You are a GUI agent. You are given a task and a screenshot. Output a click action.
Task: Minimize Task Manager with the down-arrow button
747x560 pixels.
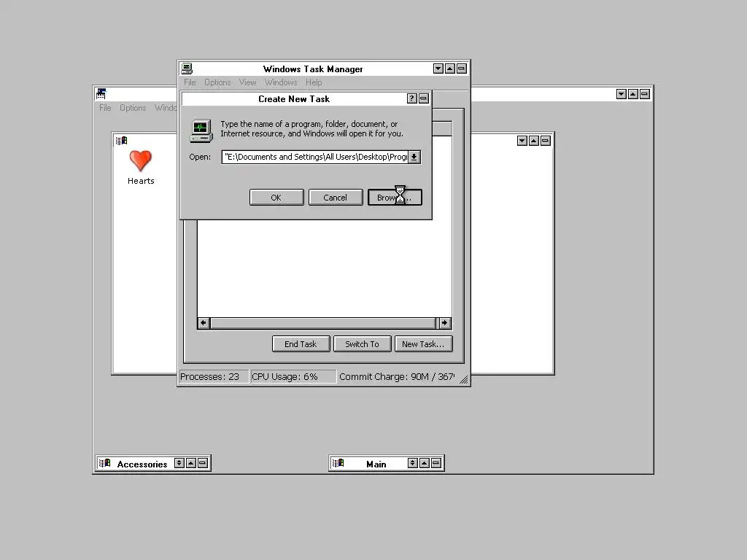[438, 69]
